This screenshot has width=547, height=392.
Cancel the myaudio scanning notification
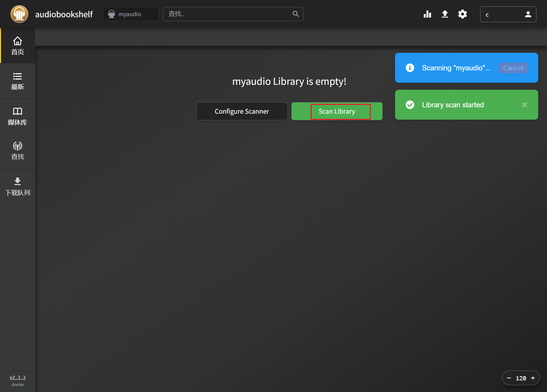click(513, 68)
